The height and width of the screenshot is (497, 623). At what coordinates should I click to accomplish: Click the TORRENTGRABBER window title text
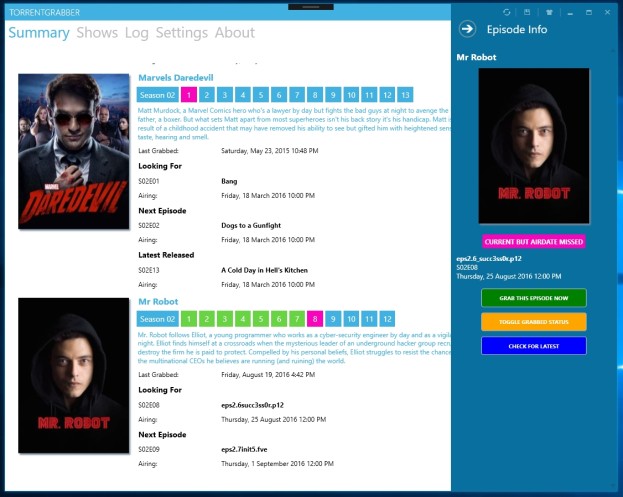click(x=44, y=13)
